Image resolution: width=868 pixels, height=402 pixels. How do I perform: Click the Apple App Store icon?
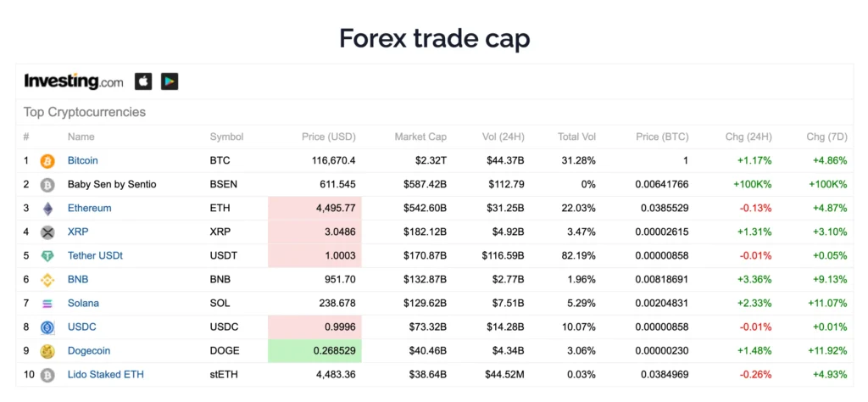(144, 81)
